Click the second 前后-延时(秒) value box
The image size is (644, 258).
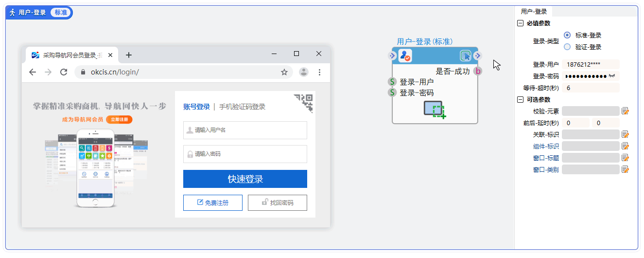(x=606, y=123)
